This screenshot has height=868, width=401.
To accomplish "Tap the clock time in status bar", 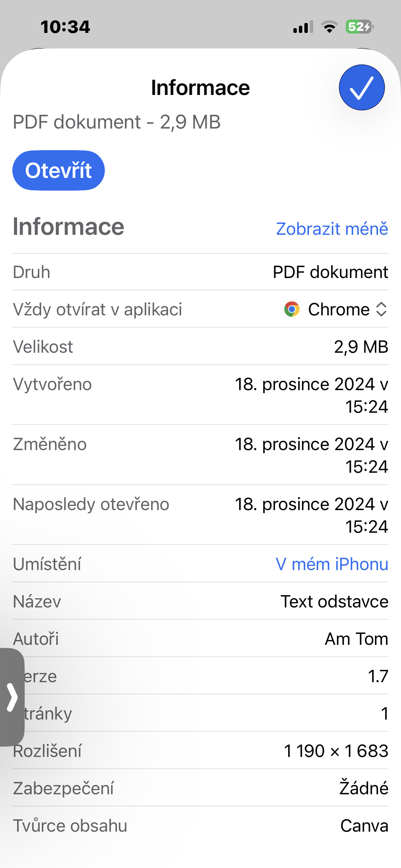I will tap(65, 27).
